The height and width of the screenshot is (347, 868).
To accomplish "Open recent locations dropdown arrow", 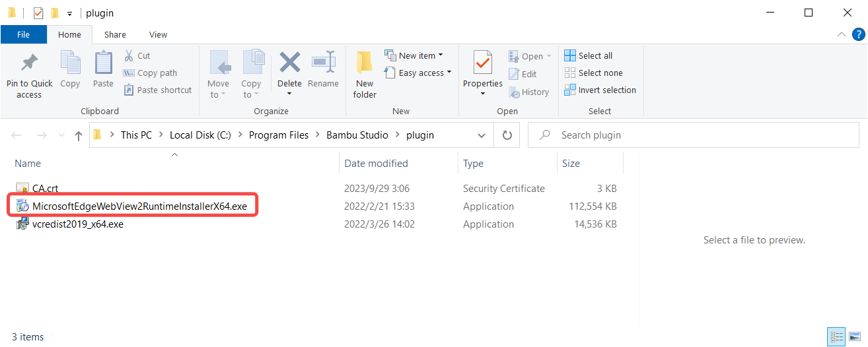I will (x=61, y=135).
